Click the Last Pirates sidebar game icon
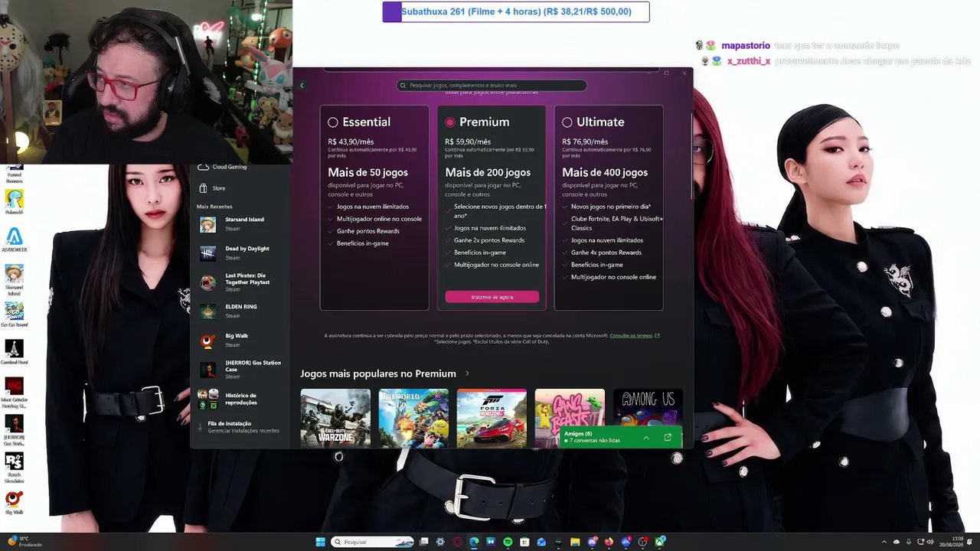Viewport: 980px width, 551px height. pyautogui.click(x=207, y=282)
